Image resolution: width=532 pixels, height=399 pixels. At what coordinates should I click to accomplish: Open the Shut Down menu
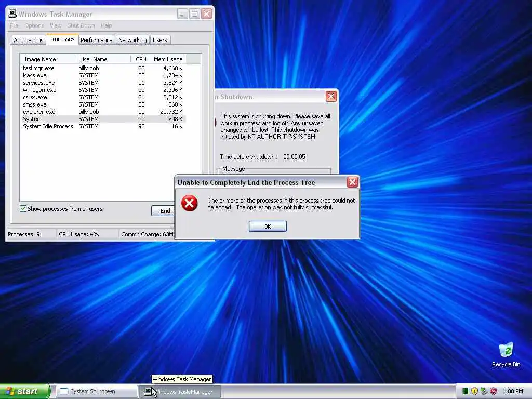pos(81,25)
